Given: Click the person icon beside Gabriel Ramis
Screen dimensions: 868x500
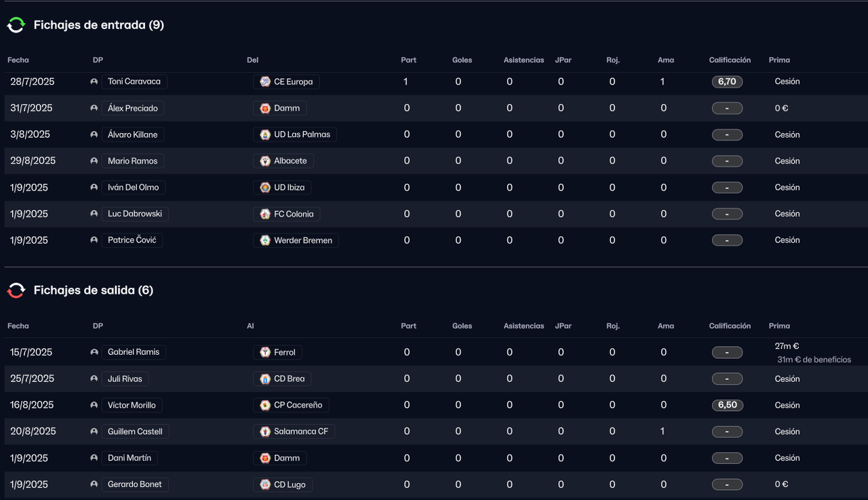Looking at the screenshot, I should pyautogui.click(x=94, y=352).
